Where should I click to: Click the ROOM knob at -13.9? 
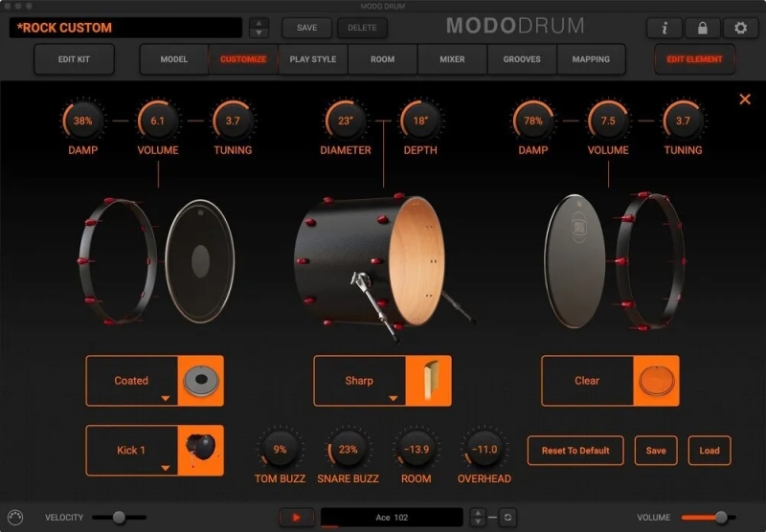417,449
